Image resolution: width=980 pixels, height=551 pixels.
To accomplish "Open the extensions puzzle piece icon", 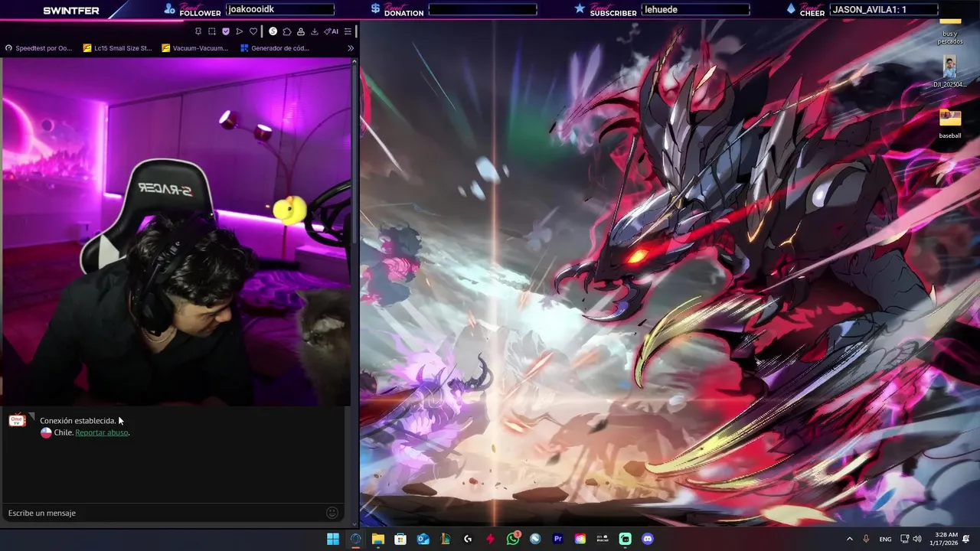I will (286, 31).
